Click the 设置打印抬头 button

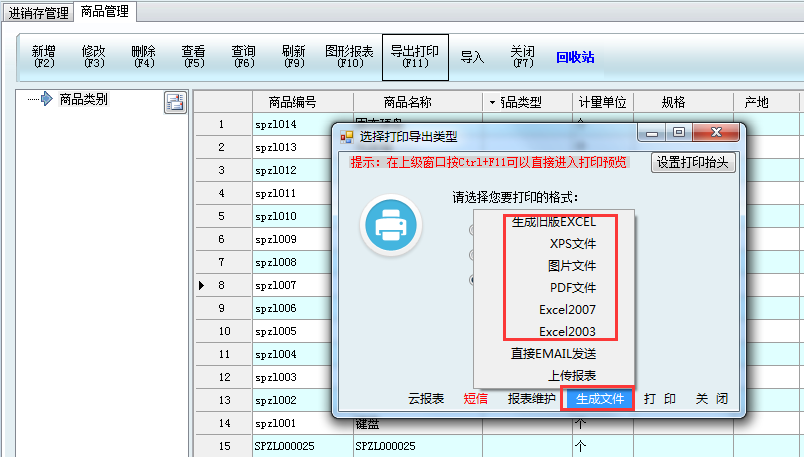(x=693, y=162)
